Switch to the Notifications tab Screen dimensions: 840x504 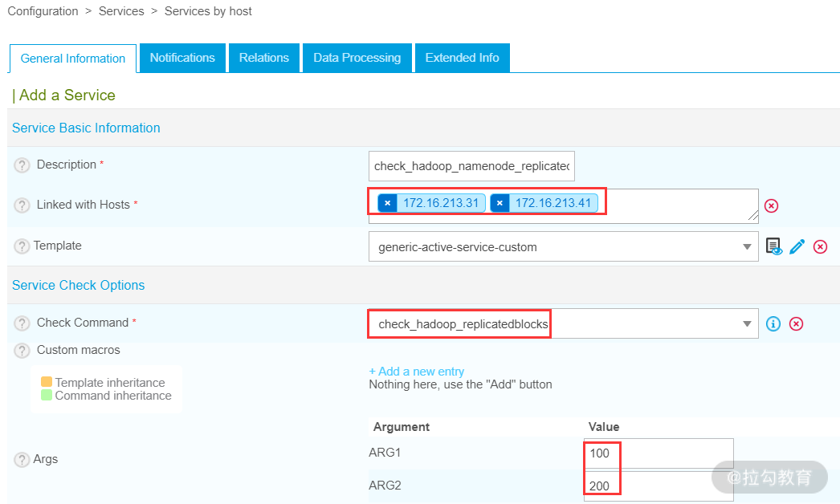tap(182, 58)
